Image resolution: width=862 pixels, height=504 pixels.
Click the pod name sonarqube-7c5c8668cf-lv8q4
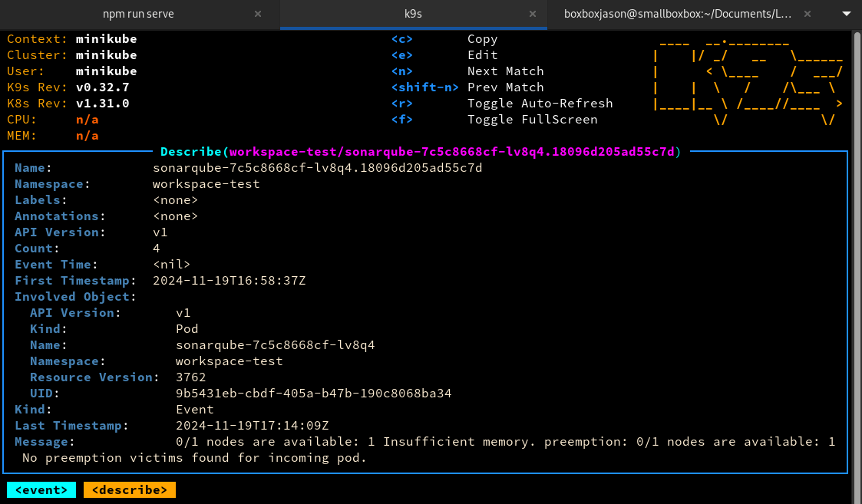[x=276, y=344]
